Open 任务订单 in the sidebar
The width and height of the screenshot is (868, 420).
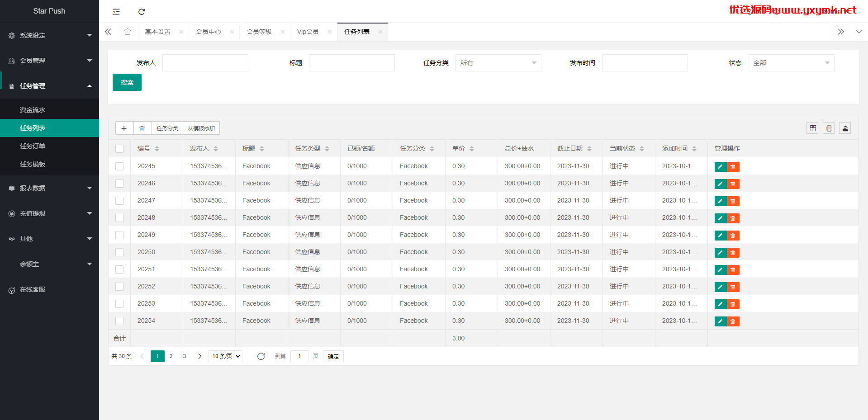point(49,146)
